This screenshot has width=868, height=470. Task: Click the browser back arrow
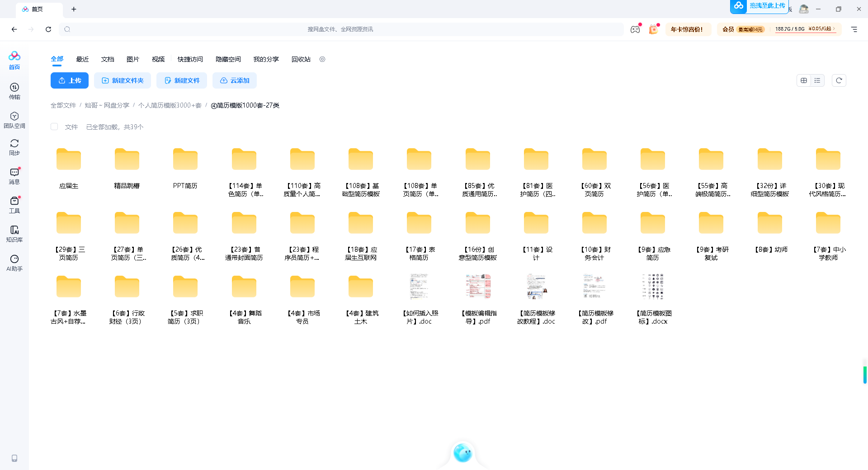(14, 29)
